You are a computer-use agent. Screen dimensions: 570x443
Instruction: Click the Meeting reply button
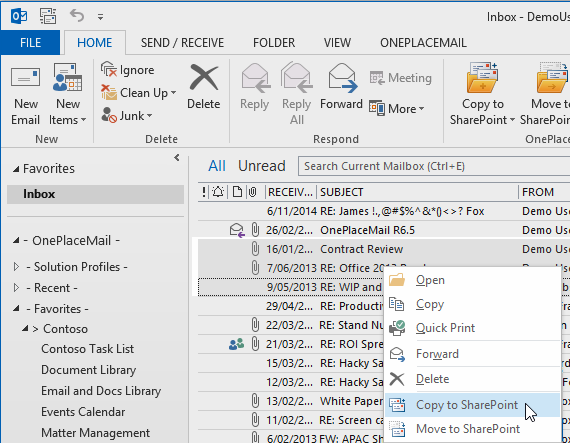coord(401,78)
